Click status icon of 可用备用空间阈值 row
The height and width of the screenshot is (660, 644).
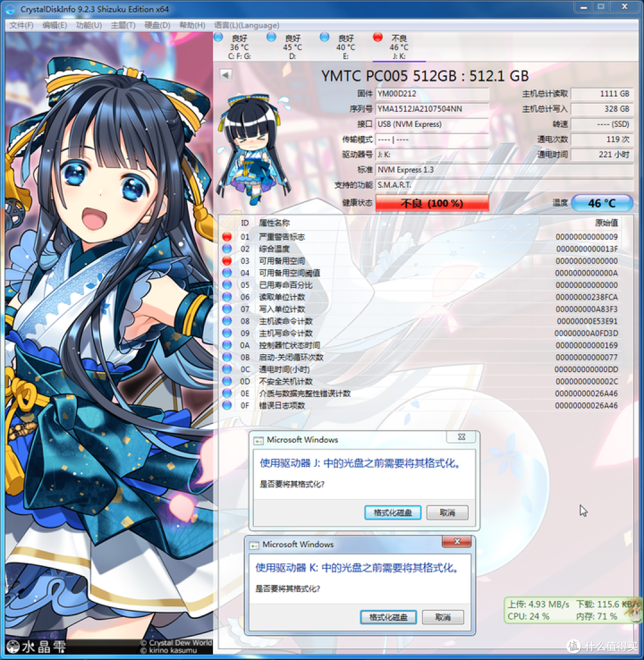pos(227,272)
